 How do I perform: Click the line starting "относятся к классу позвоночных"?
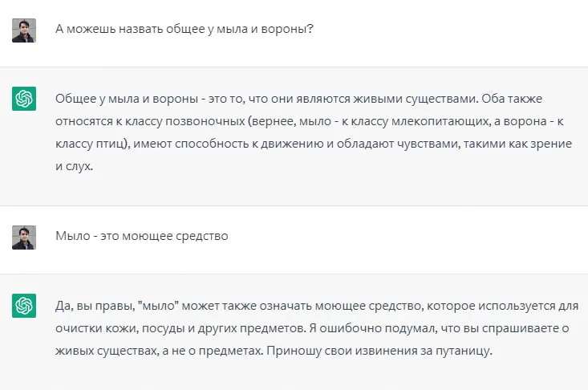click(310, 121)
